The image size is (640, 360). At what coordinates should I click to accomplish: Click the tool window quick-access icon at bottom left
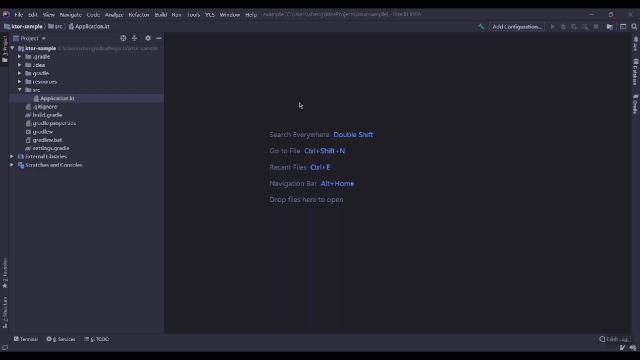5,348
